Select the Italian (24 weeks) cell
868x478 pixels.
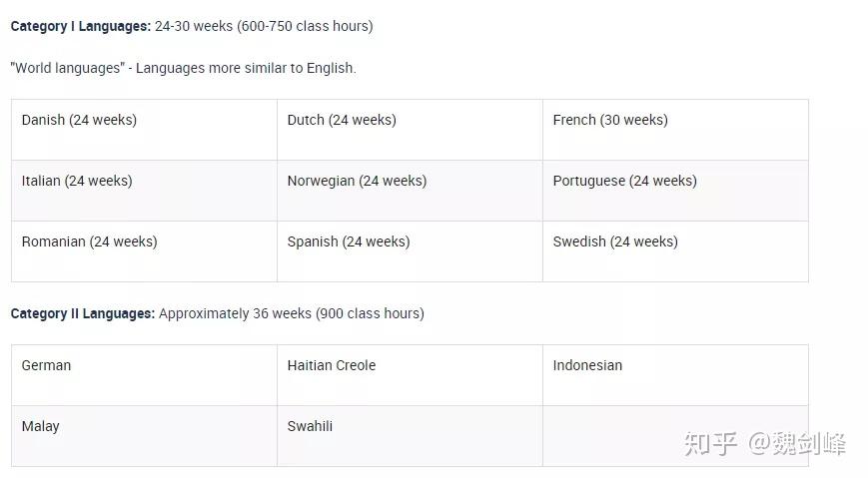77,181
